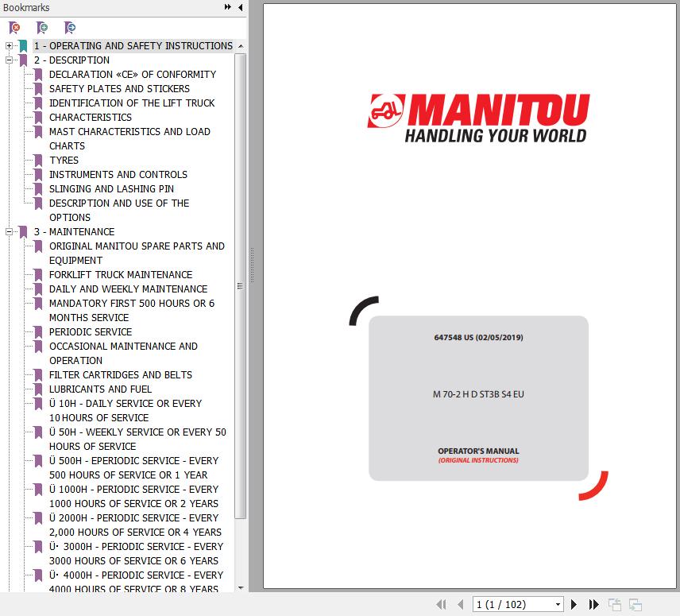
Task: Click the Bookmarks panel title
Action: pyautogui.click(x=26, y=7)
